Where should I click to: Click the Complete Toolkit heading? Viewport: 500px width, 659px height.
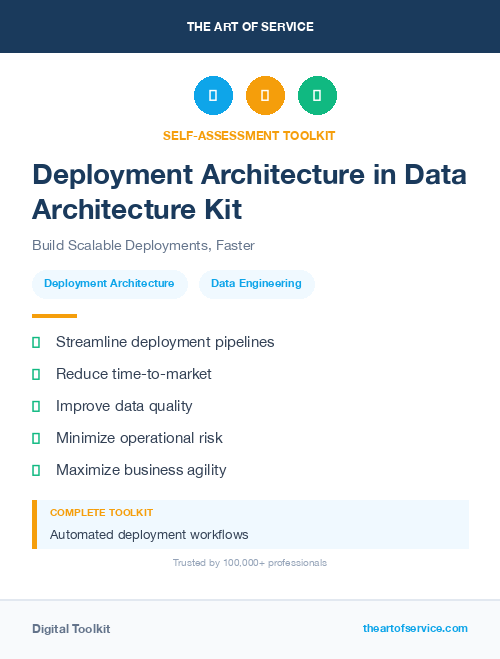(101, 513)
